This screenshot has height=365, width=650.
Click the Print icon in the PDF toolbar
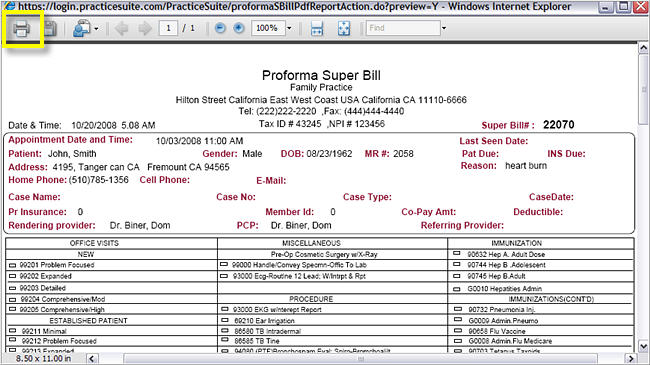pos(21,29)
